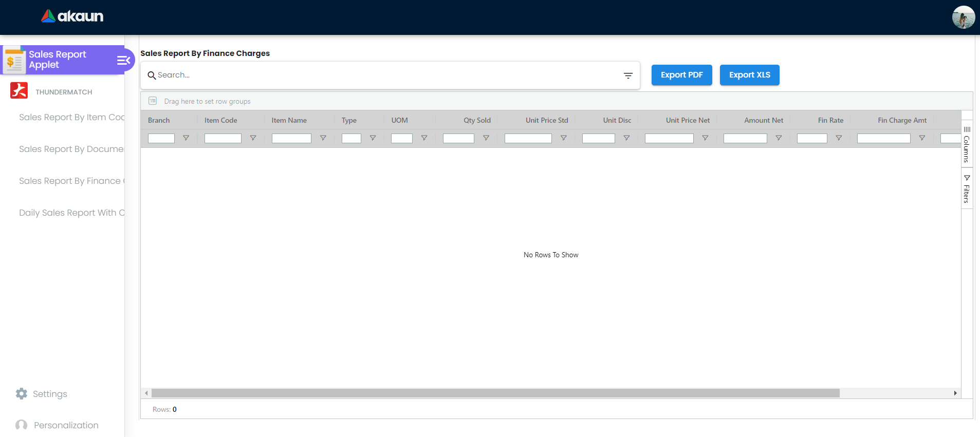This screenshot has width=980, height=437.
Task: Click the scroll left arrow
Action: (x=146, y=393)
